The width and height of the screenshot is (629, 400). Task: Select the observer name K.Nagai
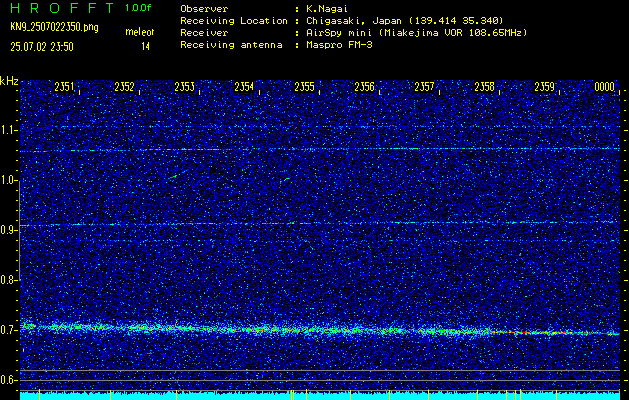click(x=327, y=9)
